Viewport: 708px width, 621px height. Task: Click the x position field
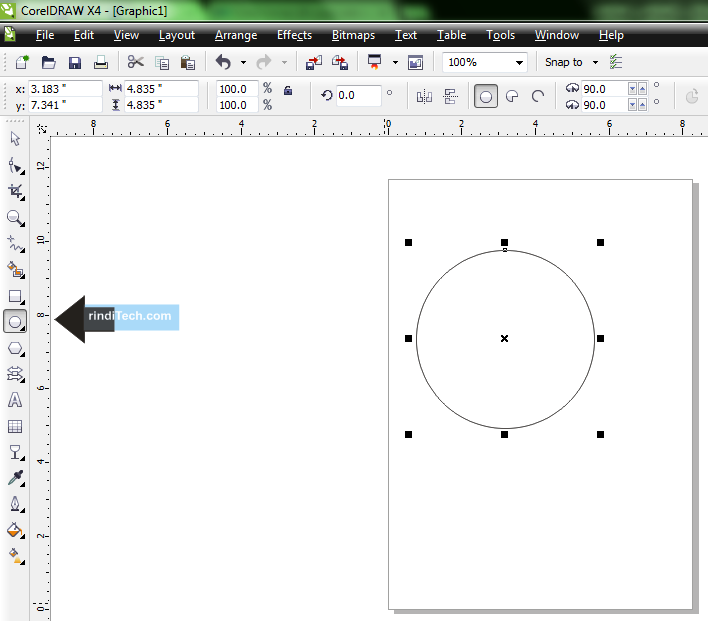coord(65,89)
